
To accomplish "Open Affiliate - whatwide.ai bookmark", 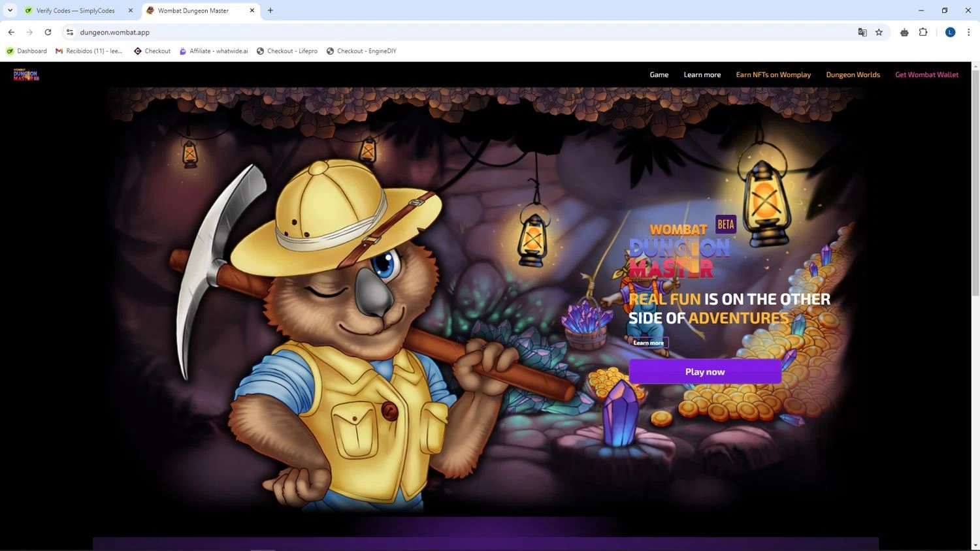I will [214, 51].
